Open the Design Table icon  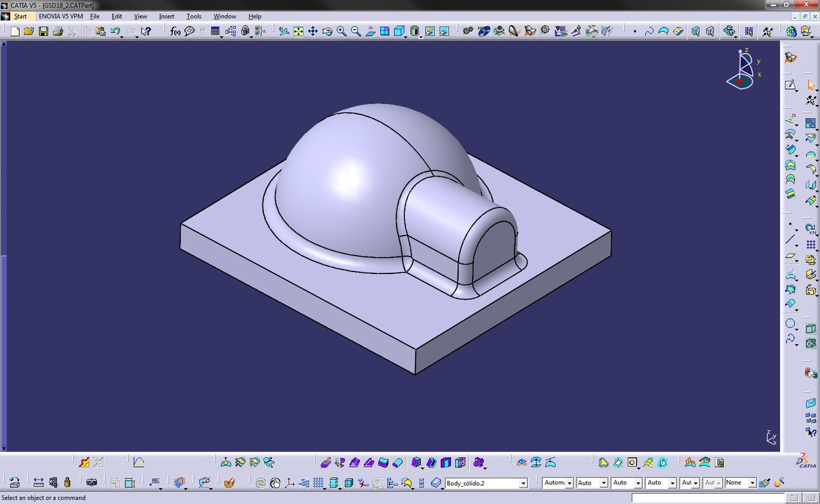point(215,31)
